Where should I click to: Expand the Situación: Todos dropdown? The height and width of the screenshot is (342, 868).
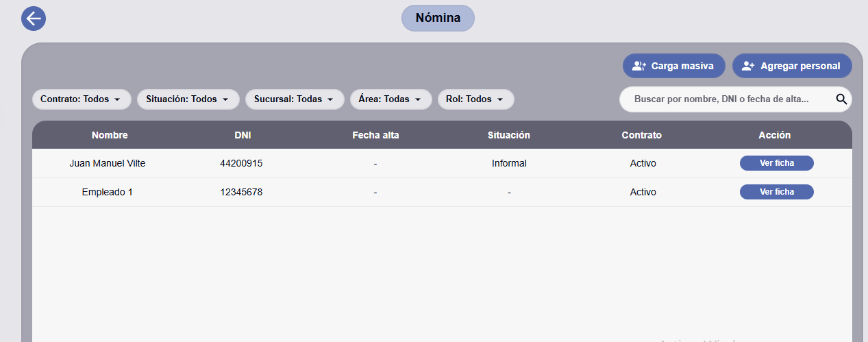tap(188, 99)
